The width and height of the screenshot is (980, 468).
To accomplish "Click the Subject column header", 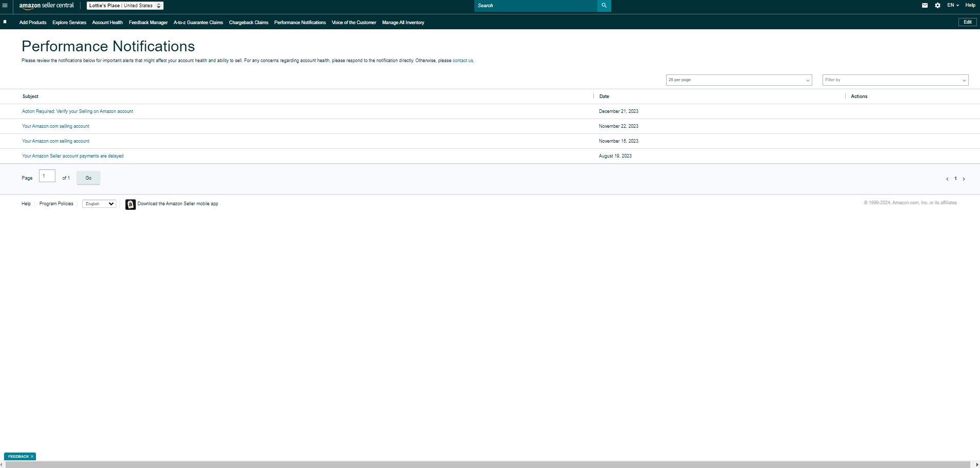I will pos(30,96).
